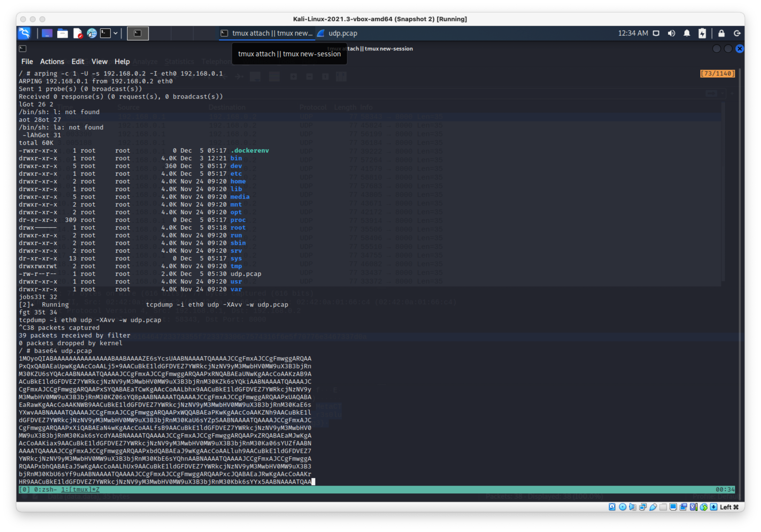Screen dimensions: 761x532
Task: Open the volume speaker tray icon
Action: (x=671, y=33)
